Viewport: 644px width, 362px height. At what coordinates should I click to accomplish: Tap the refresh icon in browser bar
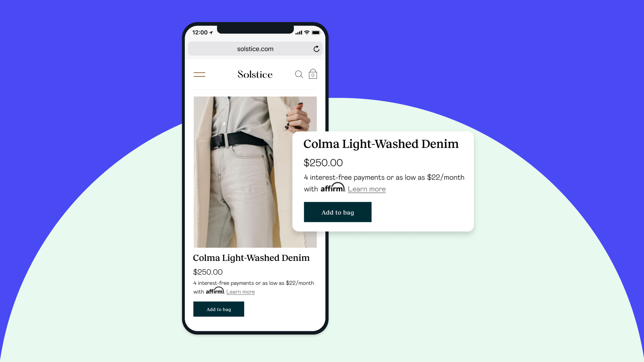click(x=317, y=49)
